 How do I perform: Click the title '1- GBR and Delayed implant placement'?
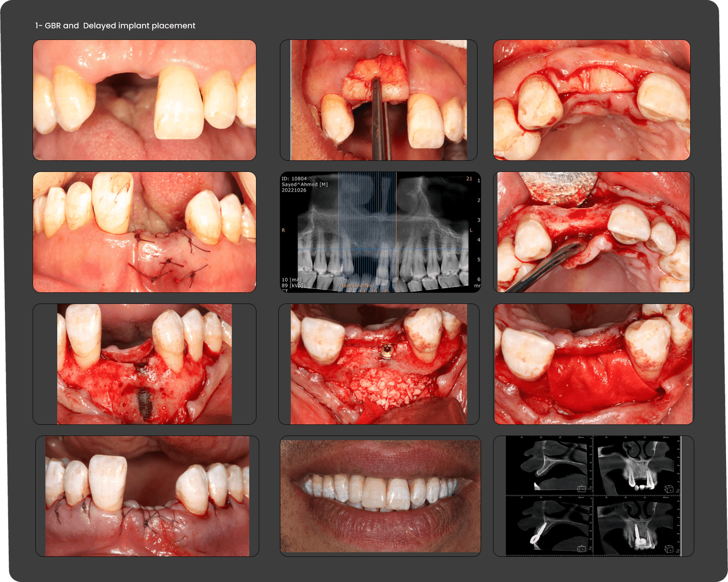pos(115,26)
